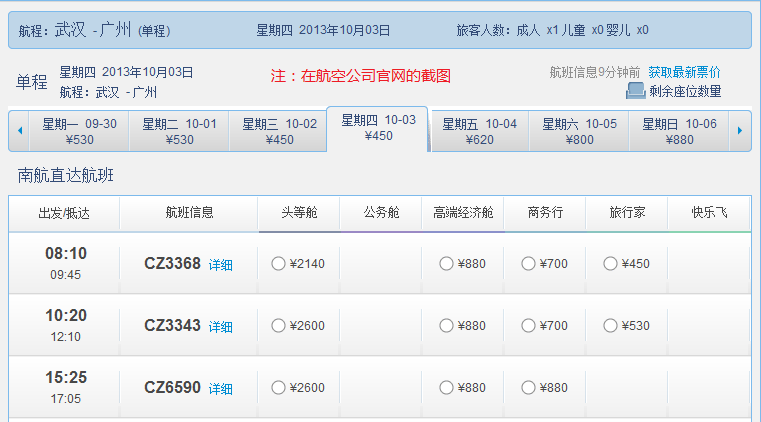Choose ¥530 旅行家 fare for CZ3343
This screenshot has width=761, height=422.
[610, 326]
